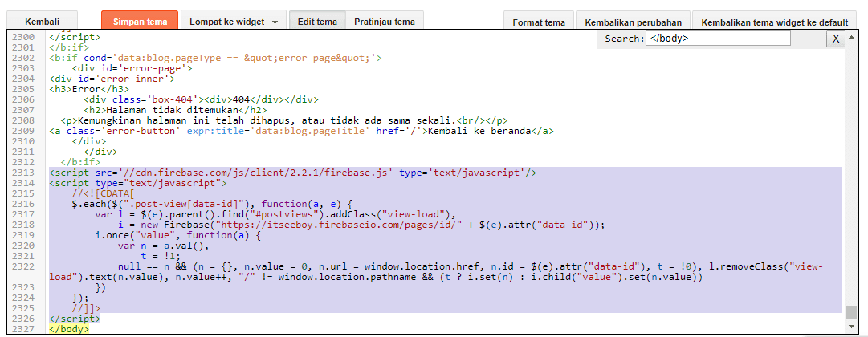Click the closing </script> tag on line 2326
Viewport: 868px width, 337px height.
[75, 319]
